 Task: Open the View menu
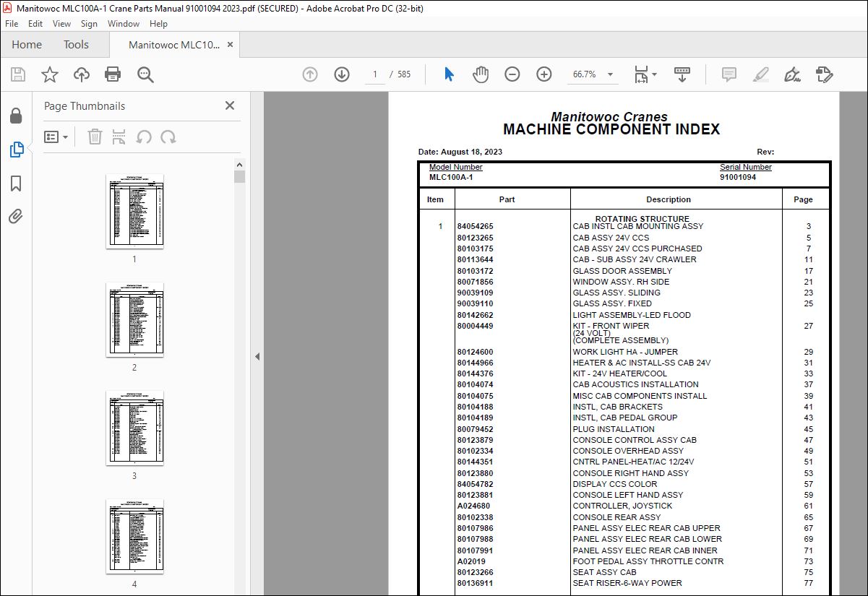coord(61,24)
